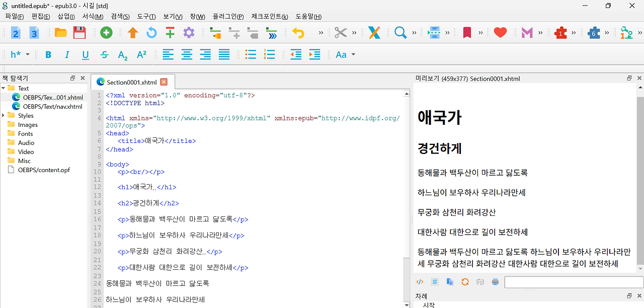Image resolution: width=644 pixels, height=308 pixels.
Task: Click the blue X pencil edit icon
Action: click(374, 33)
